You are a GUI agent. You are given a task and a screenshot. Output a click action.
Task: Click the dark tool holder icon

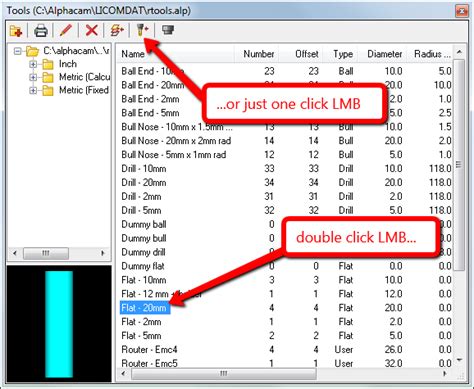[x=168, y=30]
